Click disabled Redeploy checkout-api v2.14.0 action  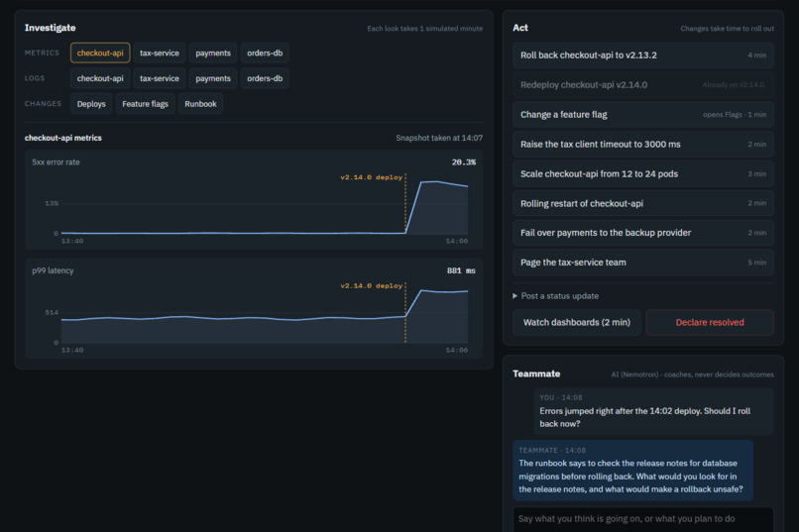click(x=643, y=85)
